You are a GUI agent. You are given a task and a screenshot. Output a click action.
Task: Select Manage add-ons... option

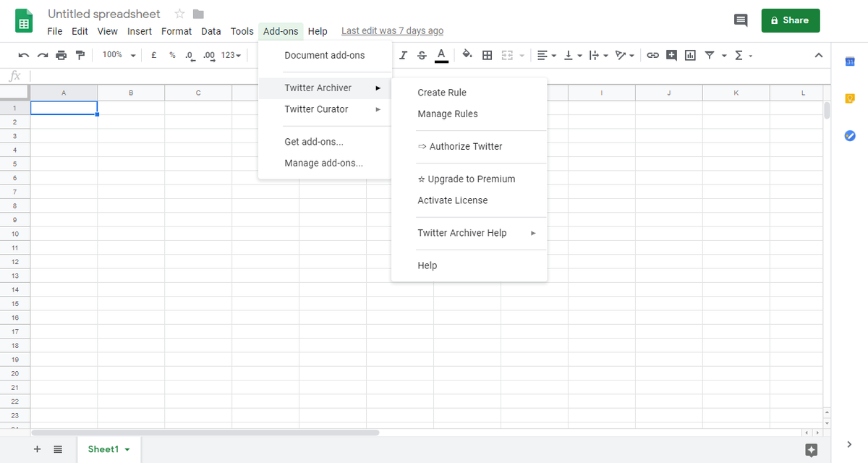[325, 163]
